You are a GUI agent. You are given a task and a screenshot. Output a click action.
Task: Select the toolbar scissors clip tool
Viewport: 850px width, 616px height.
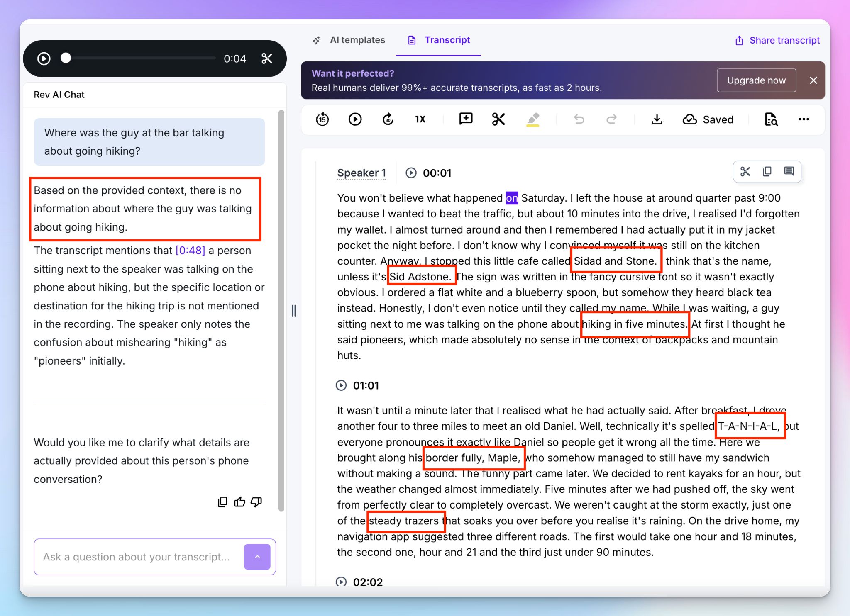coord(498,119)
